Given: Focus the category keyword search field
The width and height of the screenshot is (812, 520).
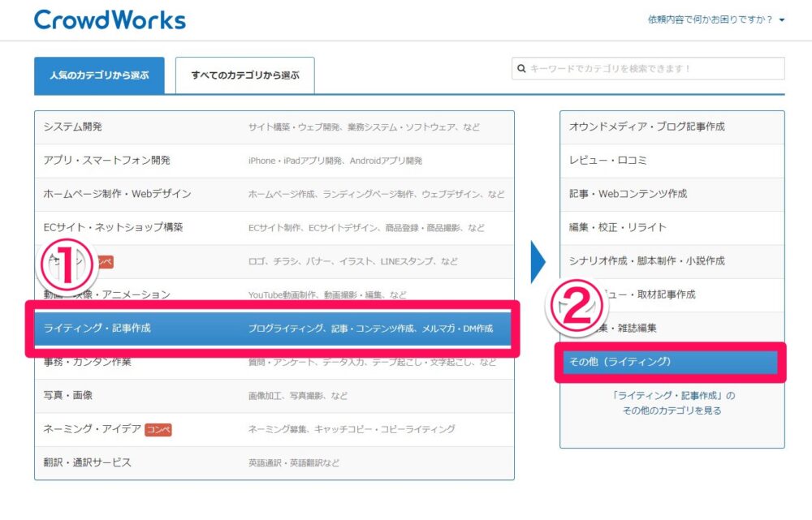Looking at the screenshot, I should (654, 69).
